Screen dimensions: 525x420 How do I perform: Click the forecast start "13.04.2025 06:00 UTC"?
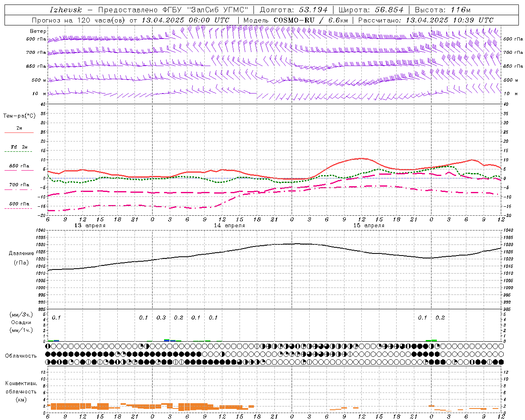(185, 20)
